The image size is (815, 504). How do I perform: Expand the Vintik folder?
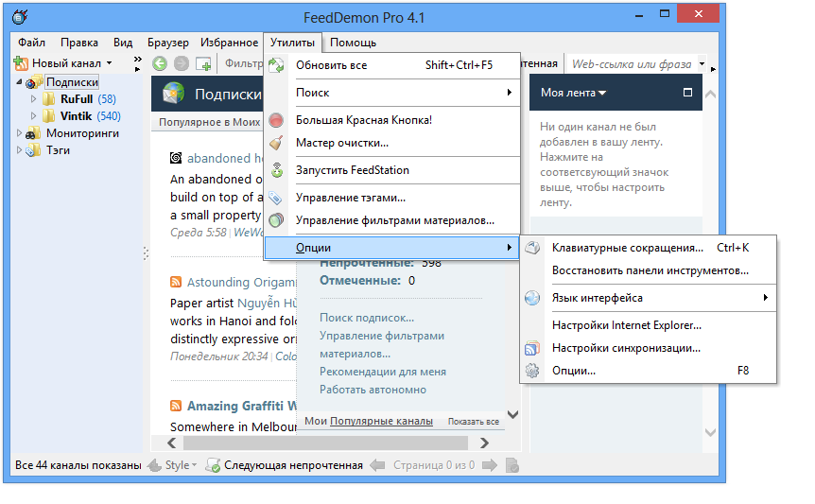pos(33,116)
